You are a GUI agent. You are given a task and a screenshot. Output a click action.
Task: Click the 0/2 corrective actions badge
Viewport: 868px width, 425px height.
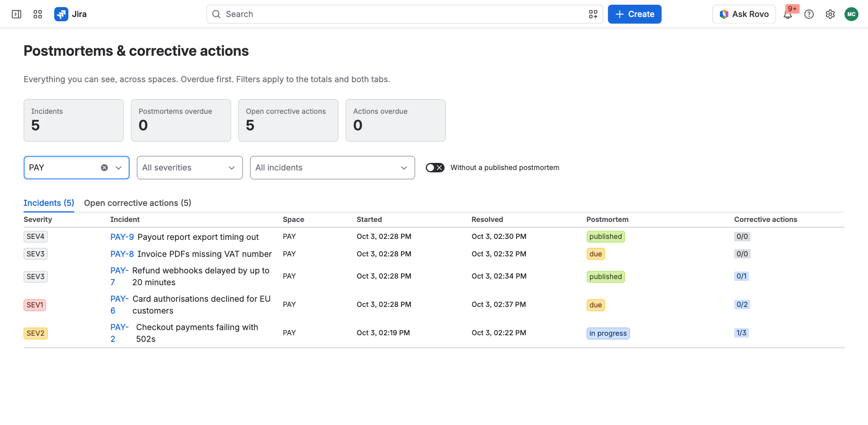click(742, 305)
